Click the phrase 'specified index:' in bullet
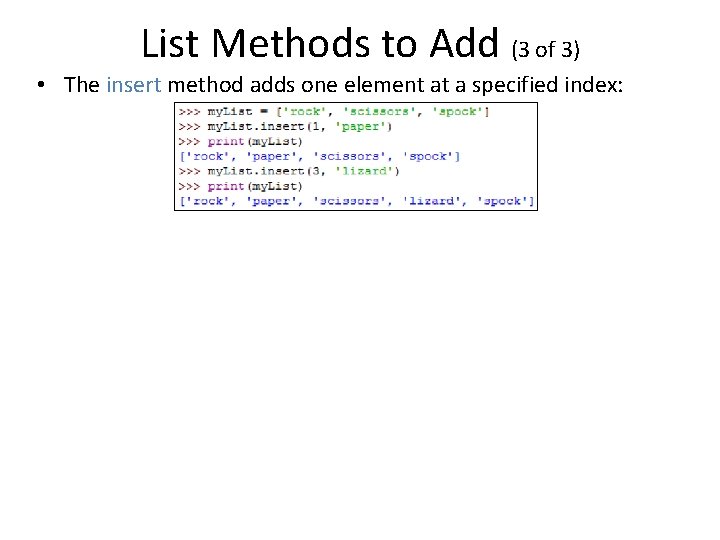 tap(547, 85)
